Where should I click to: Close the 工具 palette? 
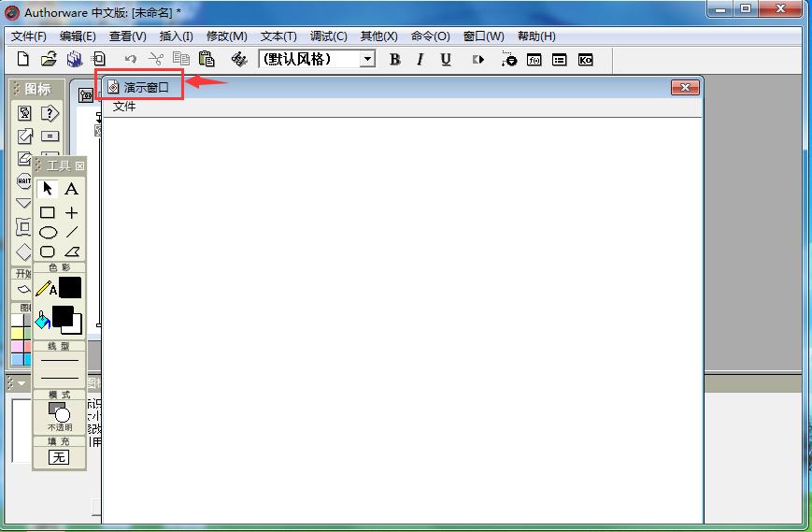(79, 165)
